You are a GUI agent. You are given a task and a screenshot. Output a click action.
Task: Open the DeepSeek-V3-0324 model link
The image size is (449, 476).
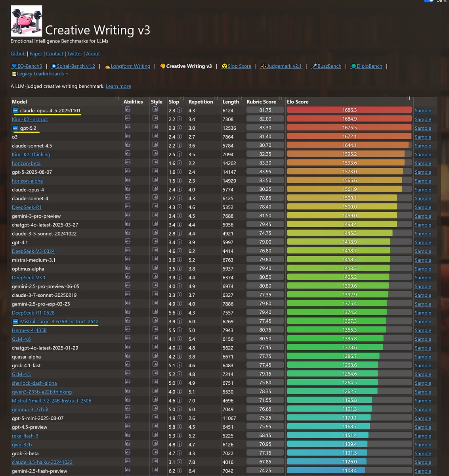(x=33, y=251)
